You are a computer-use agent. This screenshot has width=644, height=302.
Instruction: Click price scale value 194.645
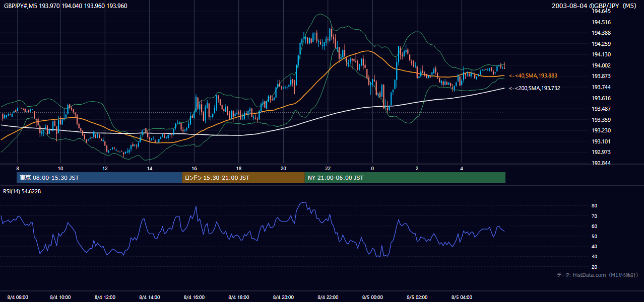click(x=601, y=11)
